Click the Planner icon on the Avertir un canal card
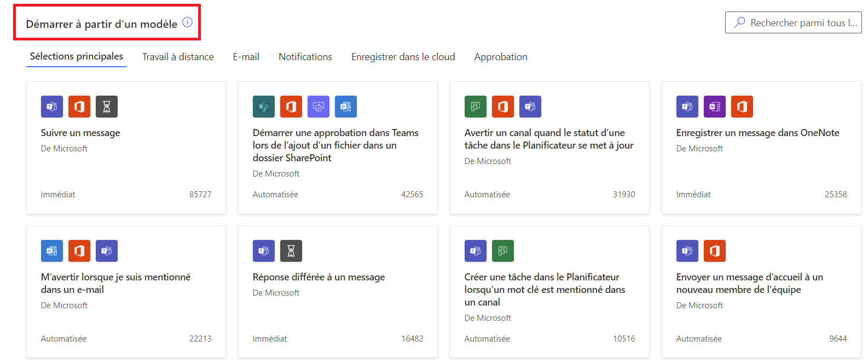 click(476, 107)
